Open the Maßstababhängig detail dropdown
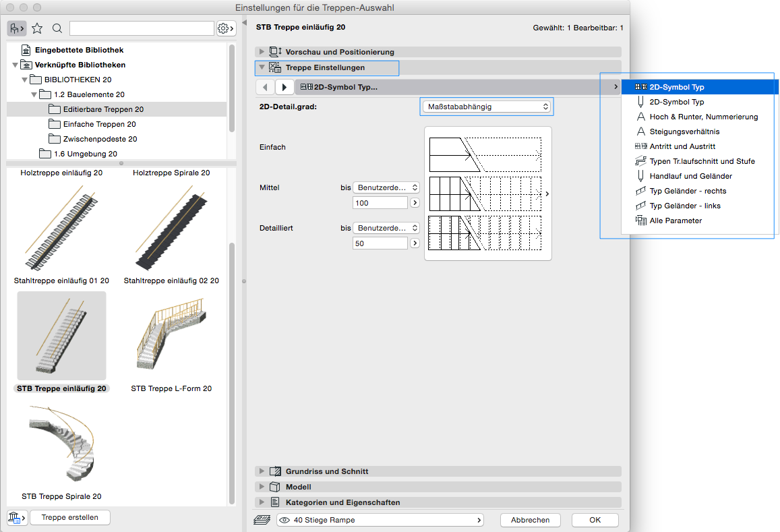The image size is (780, 532). [x=486, y=107]
